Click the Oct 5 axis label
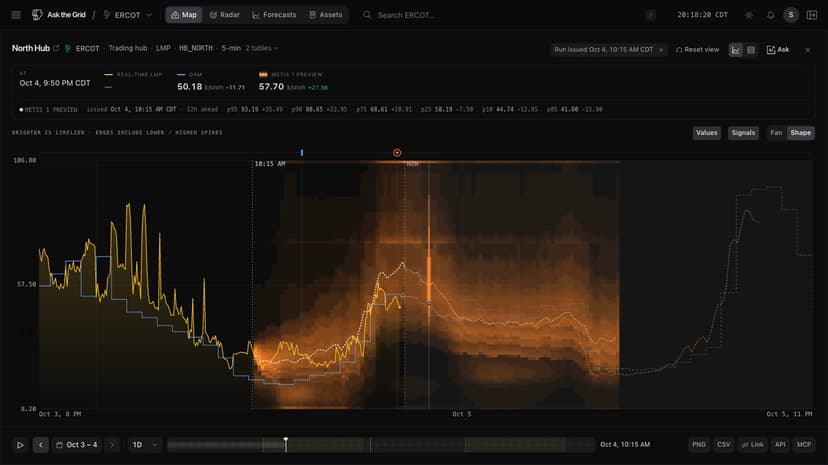 tap(462, 414)
